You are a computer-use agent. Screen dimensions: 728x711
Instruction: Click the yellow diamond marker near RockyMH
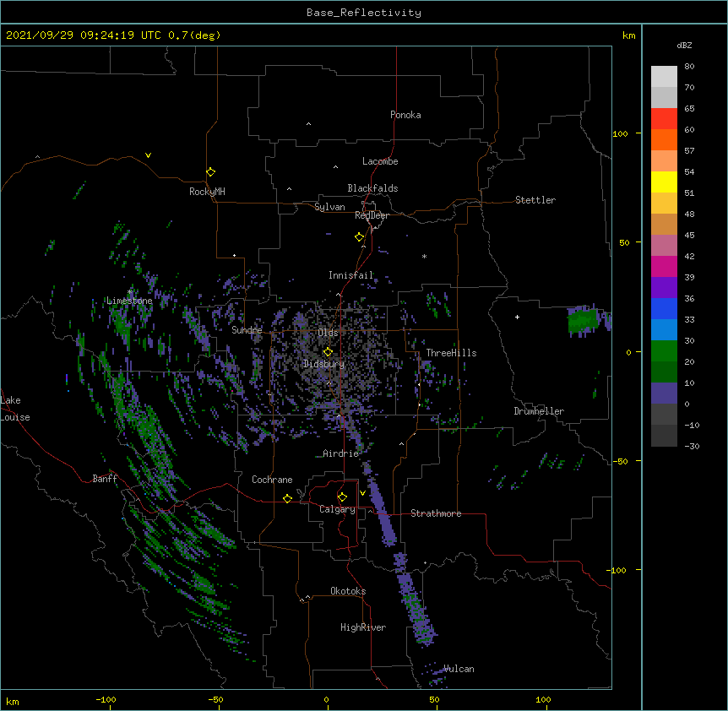pos(210,172)
